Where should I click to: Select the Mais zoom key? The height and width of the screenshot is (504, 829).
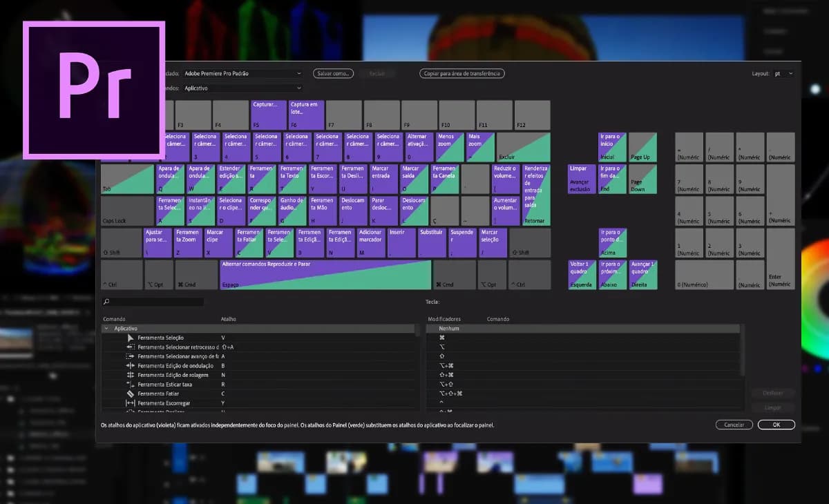pyautogui.click(x=479, y=147)
